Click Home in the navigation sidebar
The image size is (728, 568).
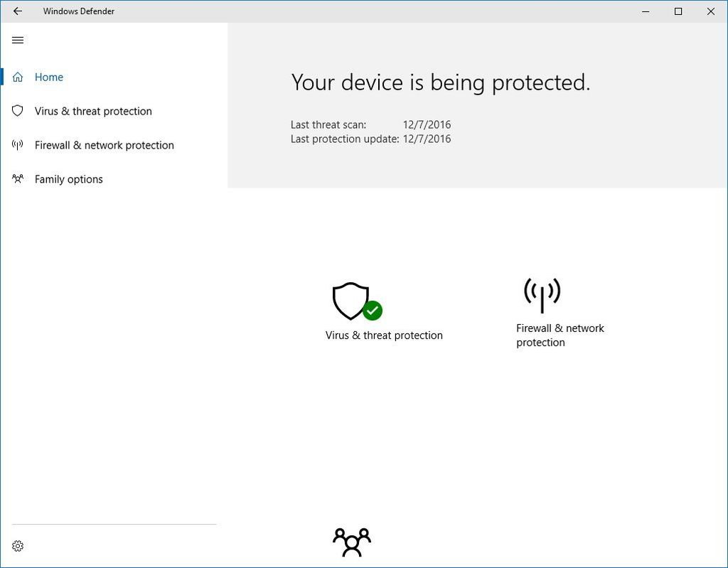click(48, 77)
